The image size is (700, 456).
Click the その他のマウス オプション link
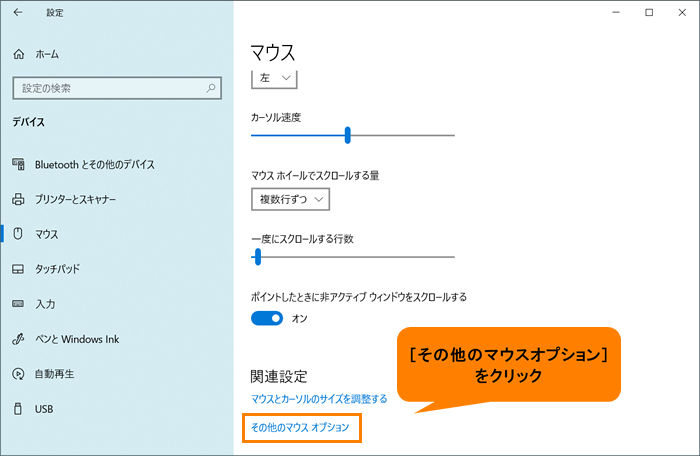click(300, 427)
